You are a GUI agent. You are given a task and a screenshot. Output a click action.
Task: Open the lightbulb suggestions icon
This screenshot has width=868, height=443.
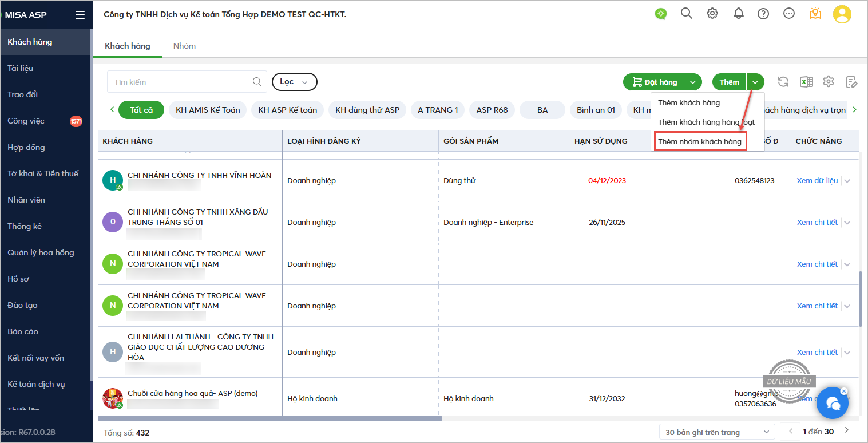tap(661, 14)
